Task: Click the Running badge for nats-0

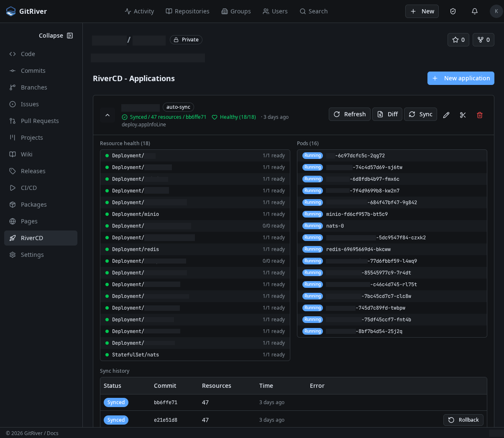Action: 312,226
